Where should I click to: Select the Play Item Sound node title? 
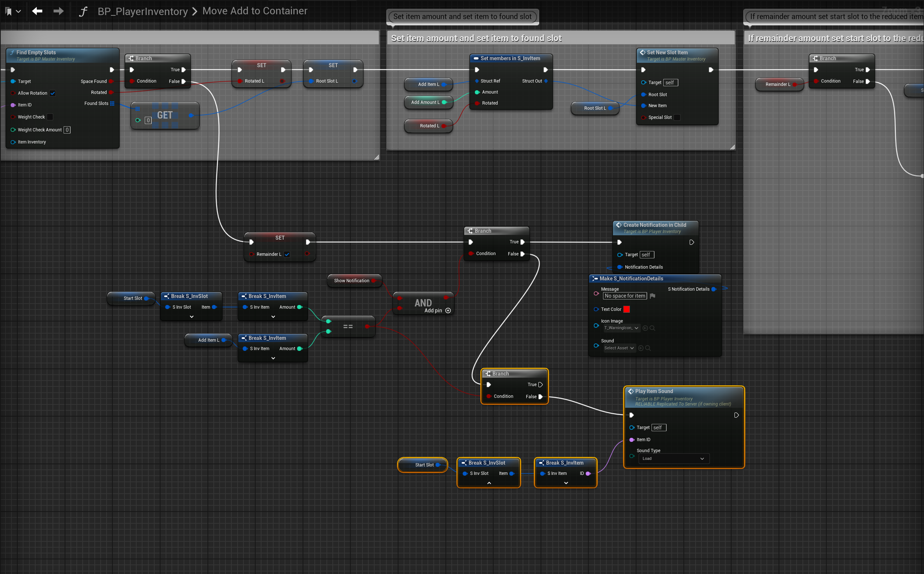654,391
